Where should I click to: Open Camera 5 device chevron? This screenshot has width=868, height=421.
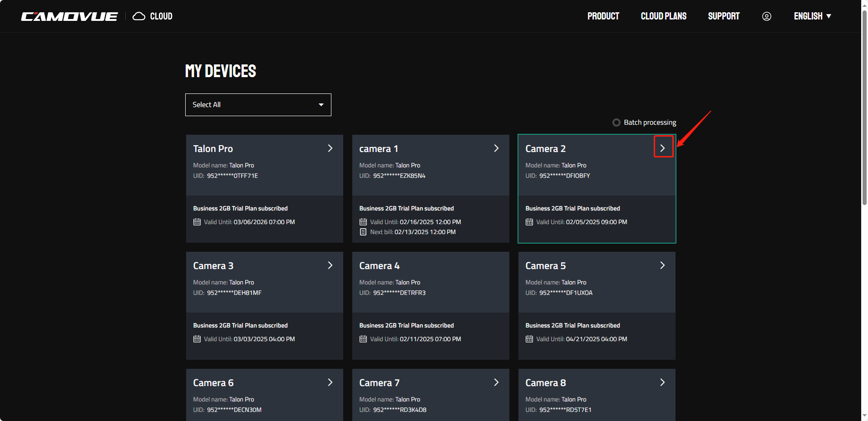(x=662, y=265)
